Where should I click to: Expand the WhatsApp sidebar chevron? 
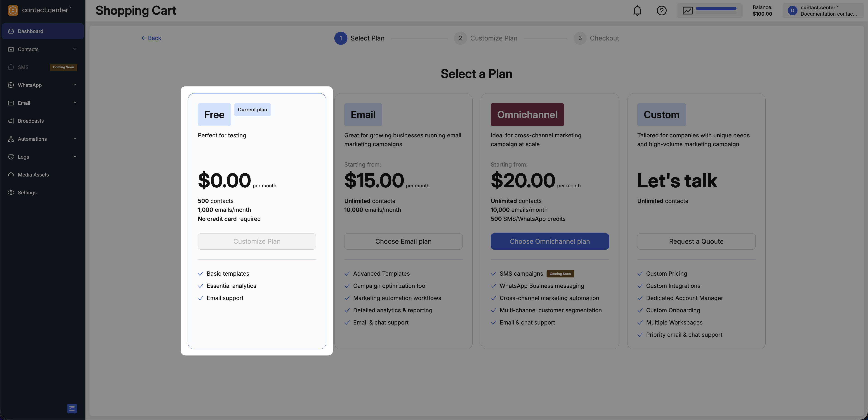tap(75, 85)
